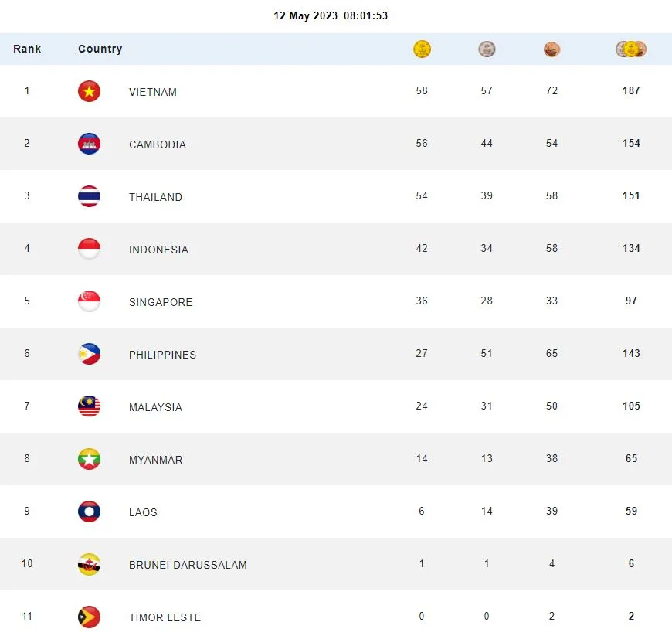Screen dimensions: 672x639
Task: Click the Malaysia flag icon
Action: [89, 406]
